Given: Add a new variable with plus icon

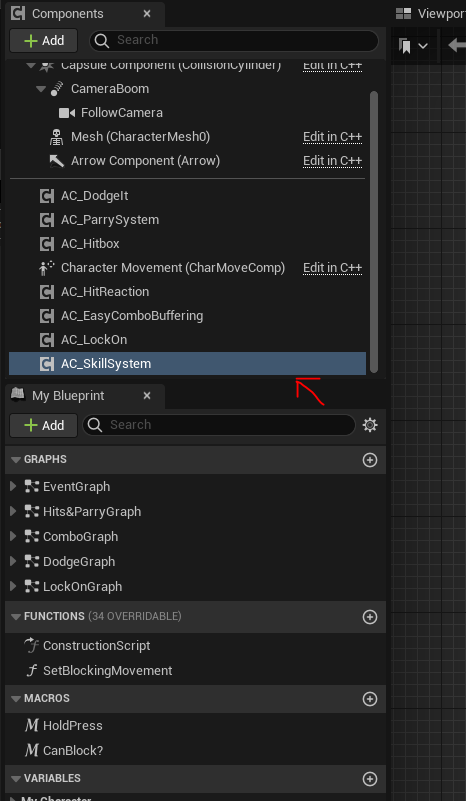Looking at the screenshot, I should click(370, 779).
